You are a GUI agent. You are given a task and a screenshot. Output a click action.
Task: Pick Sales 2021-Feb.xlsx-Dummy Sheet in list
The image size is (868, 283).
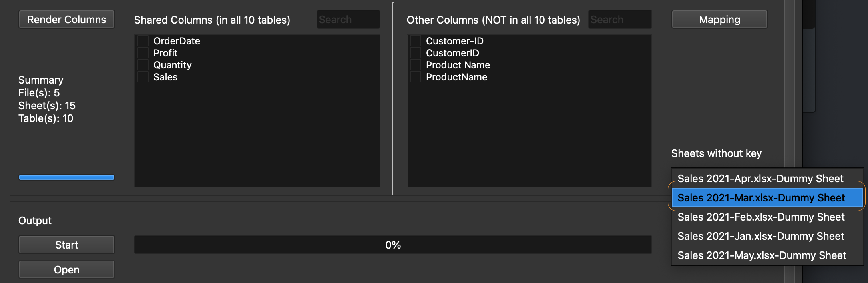[x=761, y=217]
